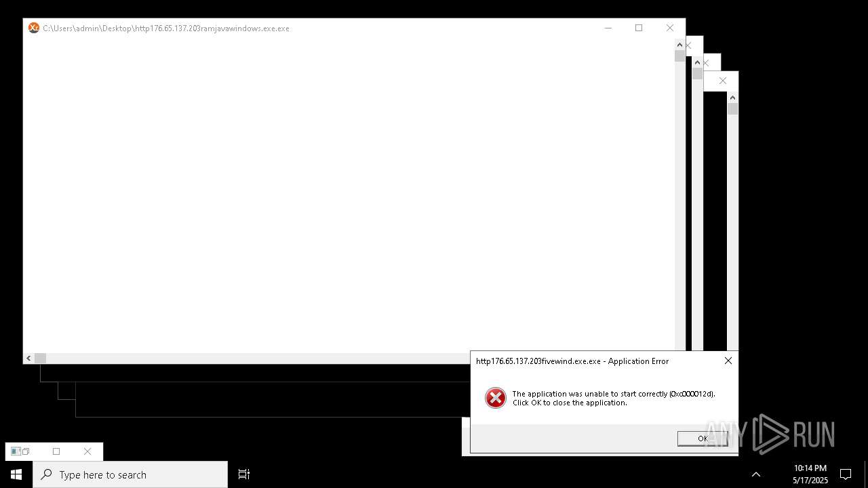Image resolution: width=868 pixels, height=488 pixels.
Task: Maximize the ramjavawindows.exe window
Action: pos(639,28)
